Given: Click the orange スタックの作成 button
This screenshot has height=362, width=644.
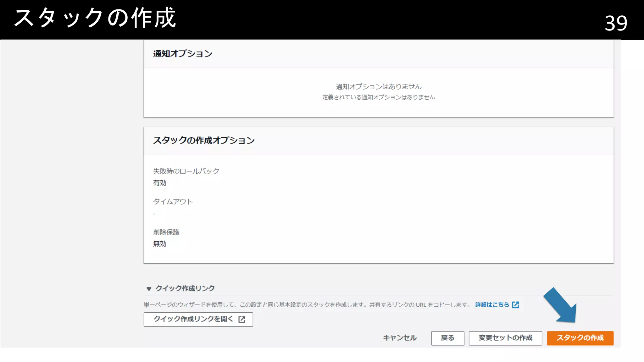Looking at the screenshot, I should (x=580, y=338).
